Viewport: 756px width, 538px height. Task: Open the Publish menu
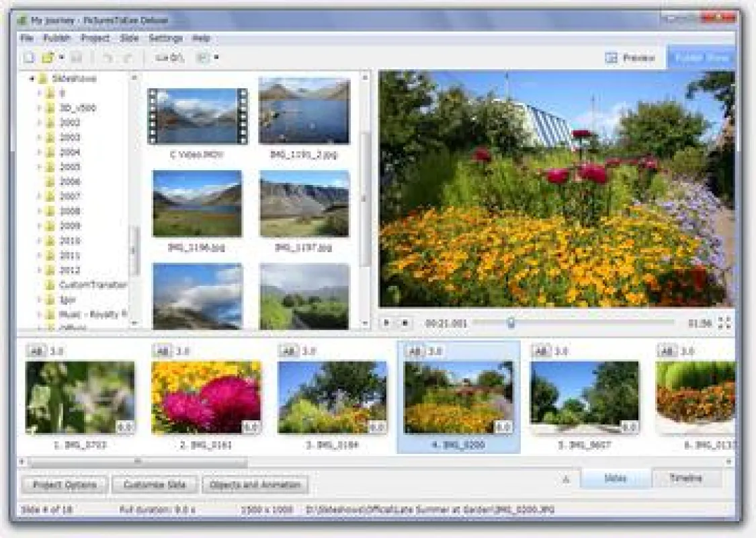click(x=57, y=38)
